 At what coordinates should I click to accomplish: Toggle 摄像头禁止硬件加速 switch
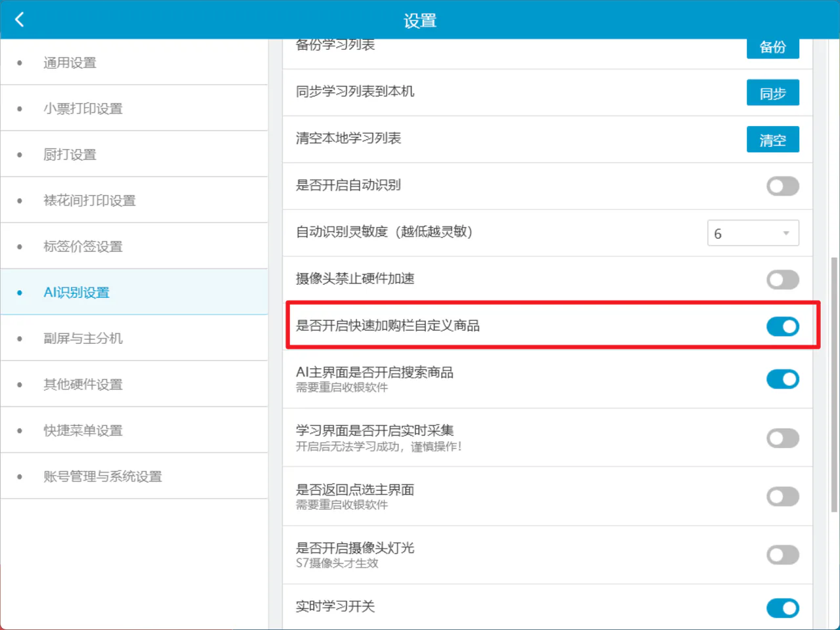(x=783, y=280)
